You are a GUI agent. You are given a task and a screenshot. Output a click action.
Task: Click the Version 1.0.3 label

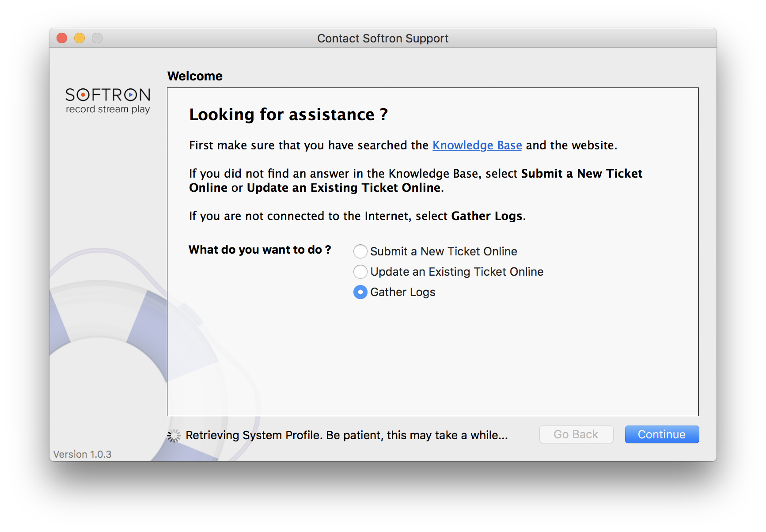coord(82,454)
